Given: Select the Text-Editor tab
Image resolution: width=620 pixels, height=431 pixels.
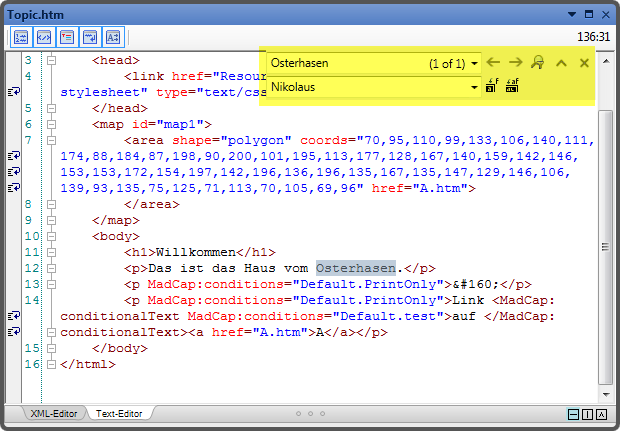Looking at the screenshot, I should tap(120, 413).
